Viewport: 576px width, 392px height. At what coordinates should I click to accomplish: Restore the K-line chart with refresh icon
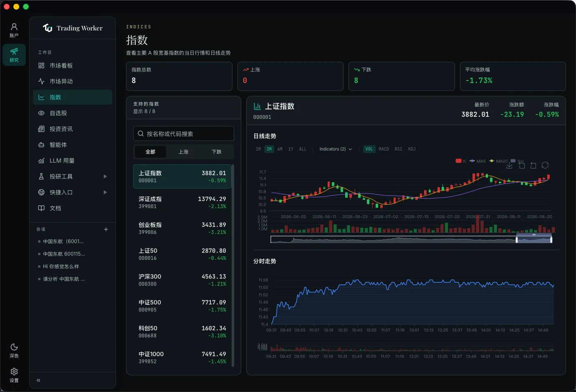[545, 166]
